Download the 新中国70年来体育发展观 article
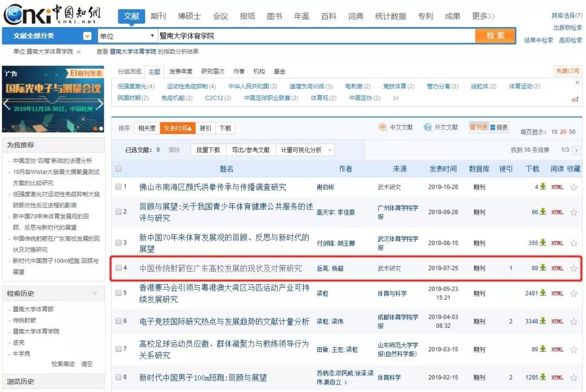This screenshot has height=392, width=586. [x=543, y=243]
